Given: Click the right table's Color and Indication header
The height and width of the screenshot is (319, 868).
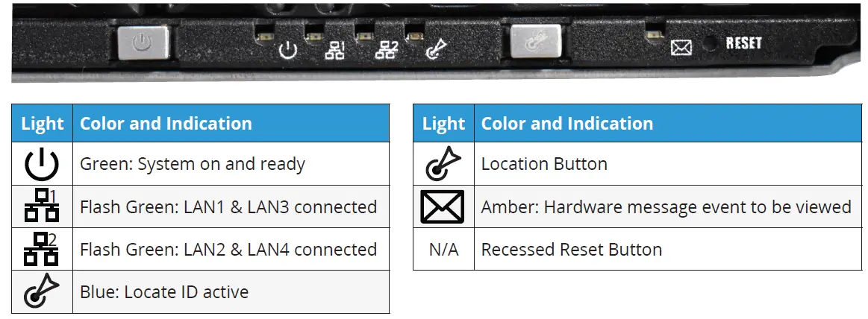Looking at the screenshot, I should [x=566, y=123].
